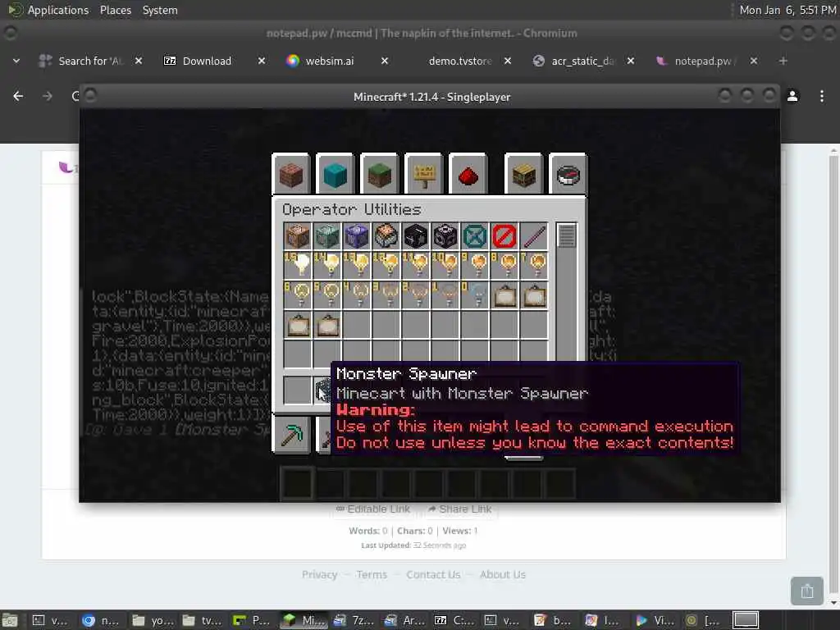This screenshot has width=840, height=630.
Task: Pick the Light block level 2
Action: (x=416, y=295)
